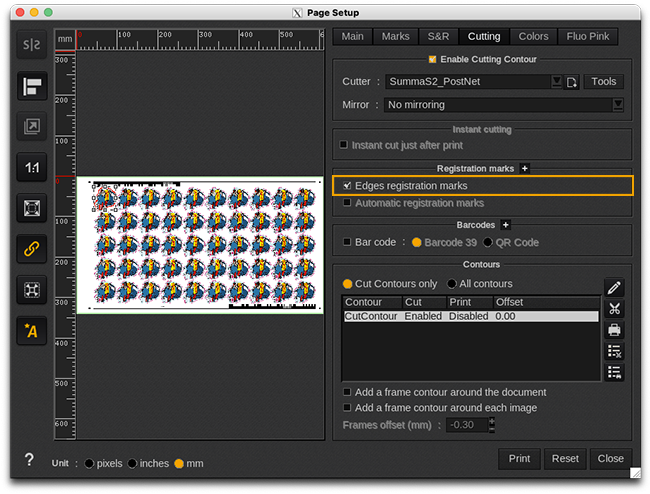The width and height of the screenshot is (650, 494).
Task: Select the All contours radio button
Action: coord(452,284)
